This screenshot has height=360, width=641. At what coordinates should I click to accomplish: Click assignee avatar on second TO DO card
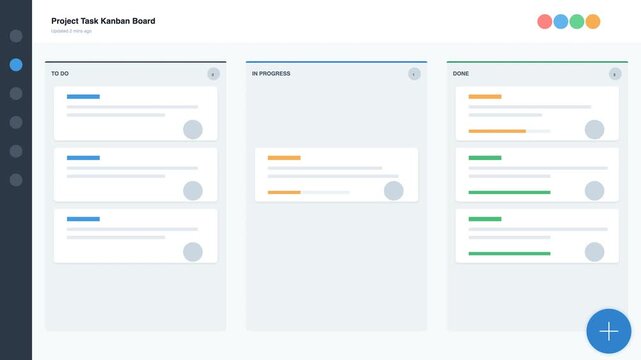pos(193,191)
